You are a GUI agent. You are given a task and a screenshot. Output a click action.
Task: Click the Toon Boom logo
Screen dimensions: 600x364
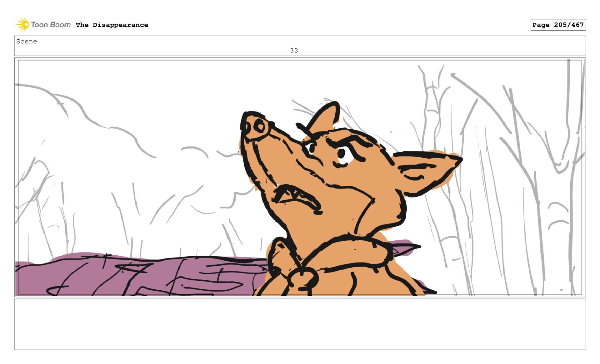point(43,24)
